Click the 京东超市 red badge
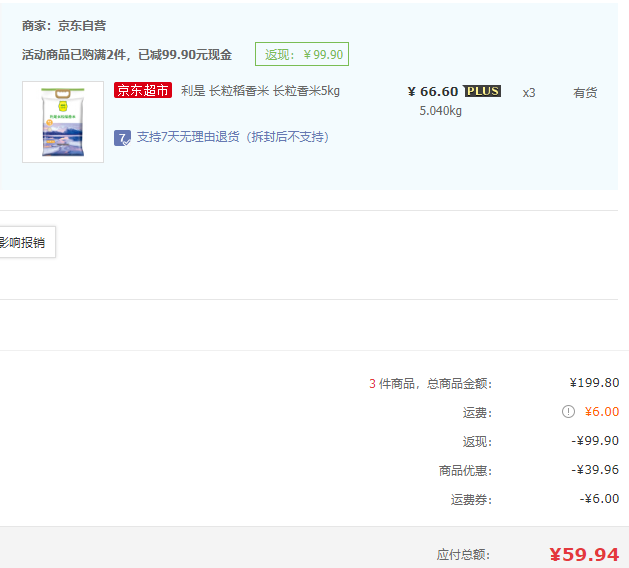 pyautogui.click(x=143, y=90)
